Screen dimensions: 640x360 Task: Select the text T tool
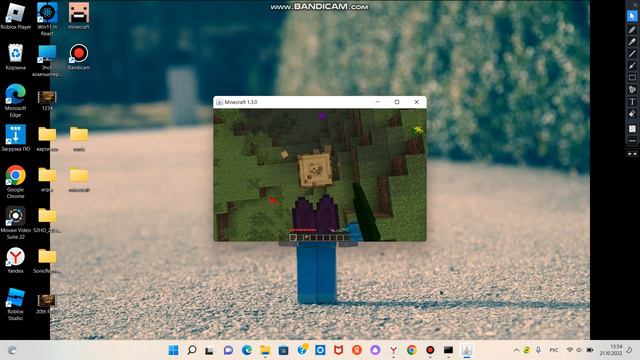[x=632, y=102]
